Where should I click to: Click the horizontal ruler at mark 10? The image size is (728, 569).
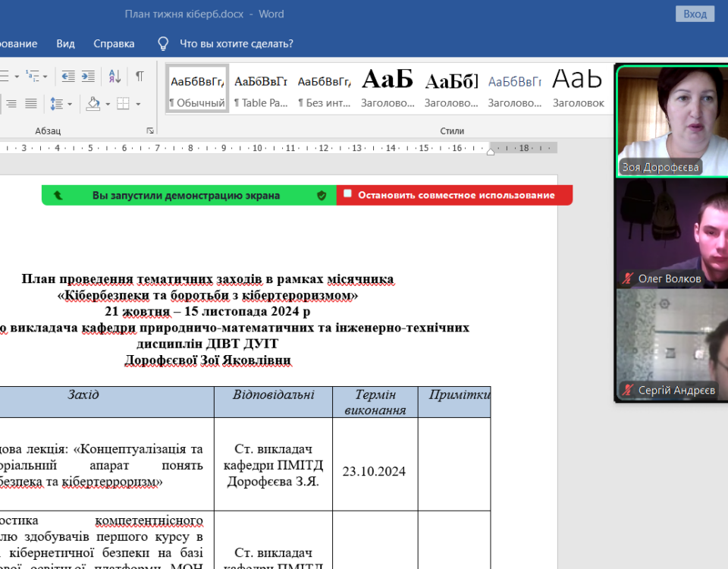tap(257, 148)
